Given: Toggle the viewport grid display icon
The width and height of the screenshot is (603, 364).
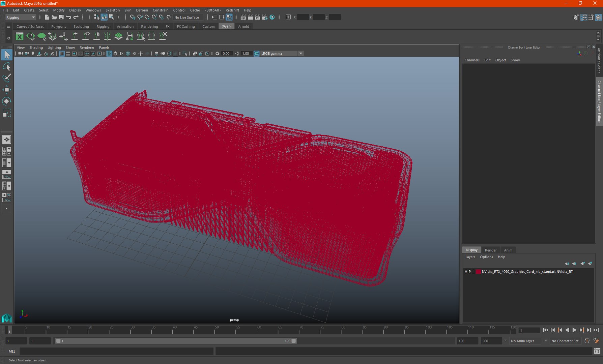Looking at the screenshot, I should pyautogui.click(x=62, y=54).
